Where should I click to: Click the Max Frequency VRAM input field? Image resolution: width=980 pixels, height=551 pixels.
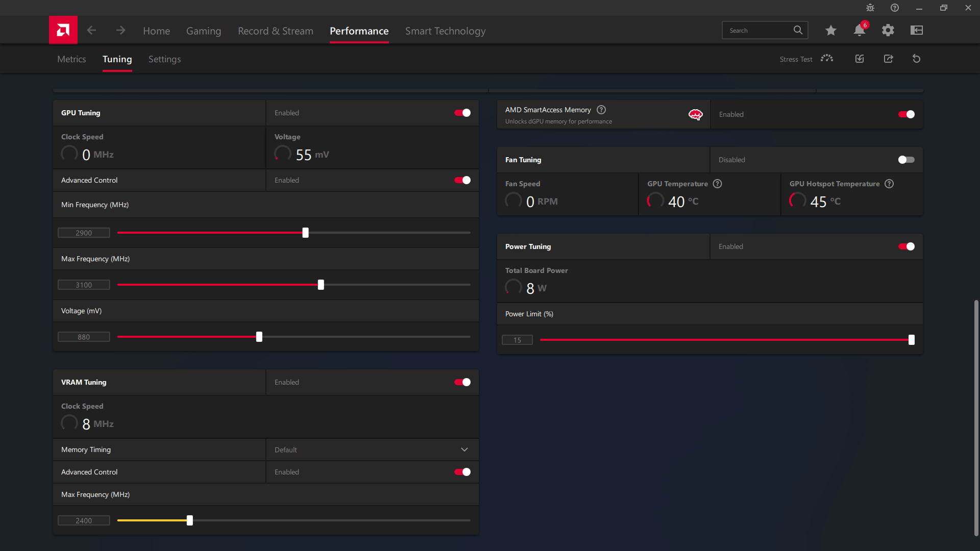[84, 520]
